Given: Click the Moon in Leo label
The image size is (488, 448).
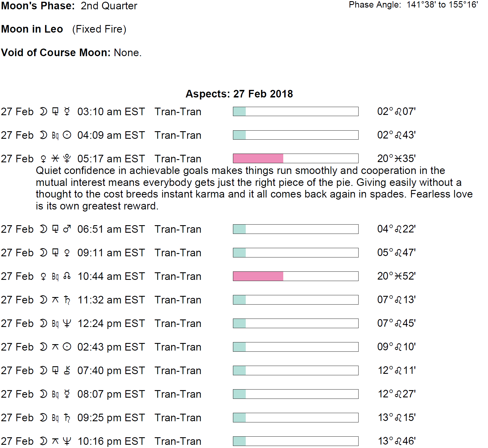Looking at the screenshot, I should point(32,29).
